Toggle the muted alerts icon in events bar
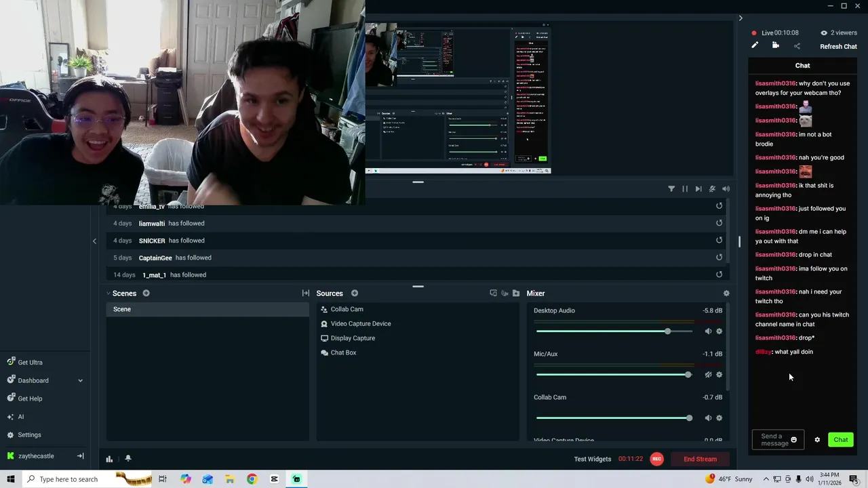The width and height of the screenshot is (868, 488). tap(712, 189)
